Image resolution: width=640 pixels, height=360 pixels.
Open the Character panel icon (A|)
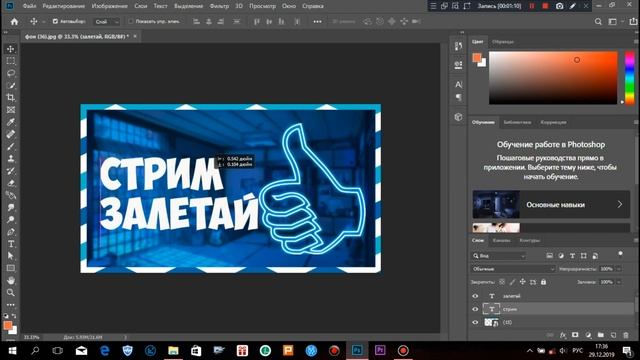pos(458,84)
